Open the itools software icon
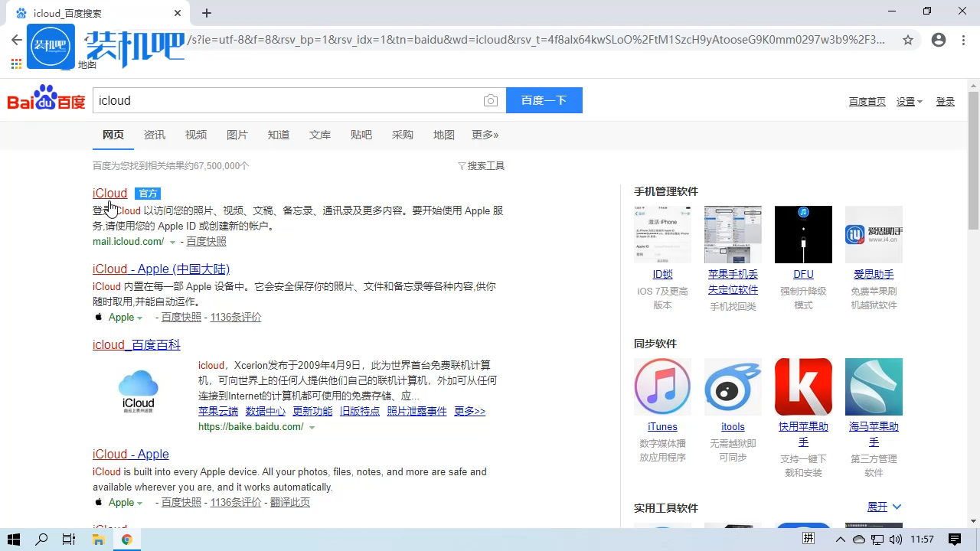 click(x=733, y=387)
